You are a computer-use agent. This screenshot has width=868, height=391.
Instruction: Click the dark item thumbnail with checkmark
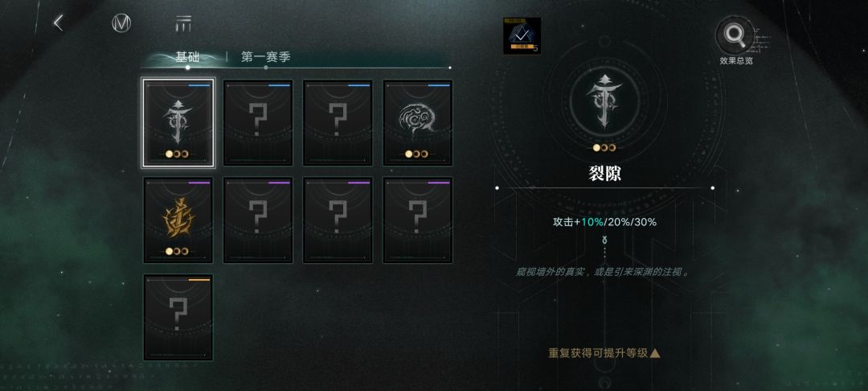(522, 35)
